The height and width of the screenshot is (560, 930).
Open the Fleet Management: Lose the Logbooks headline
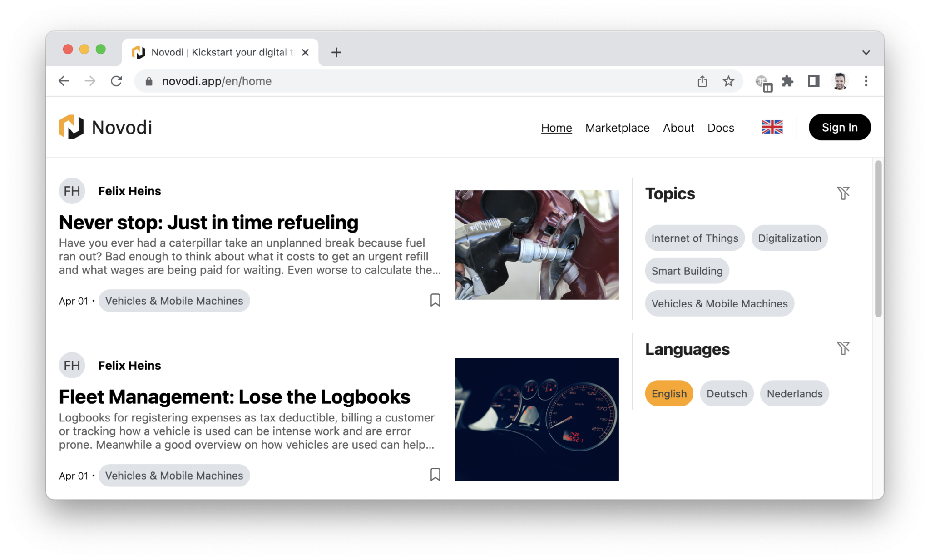coord(234,397)
